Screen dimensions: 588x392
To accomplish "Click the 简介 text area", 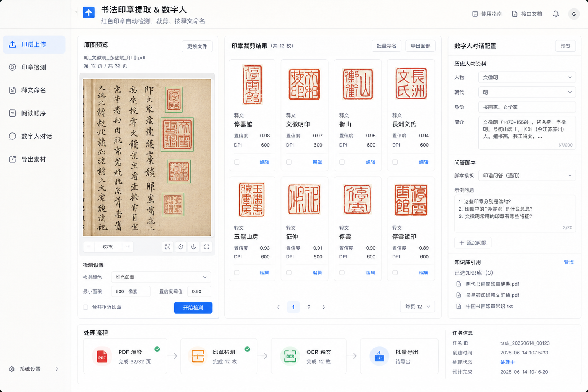I will click(527, 133).
